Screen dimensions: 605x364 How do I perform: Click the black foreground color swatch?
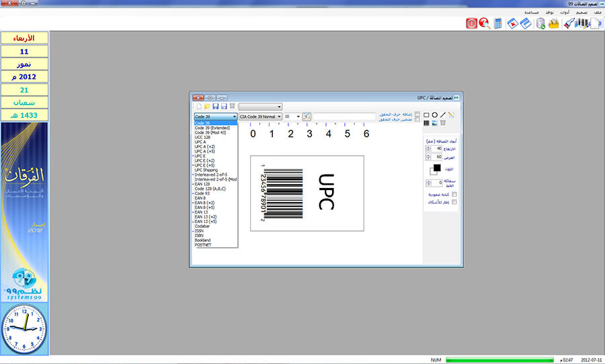pyautogui.click(x=437, y=168)
